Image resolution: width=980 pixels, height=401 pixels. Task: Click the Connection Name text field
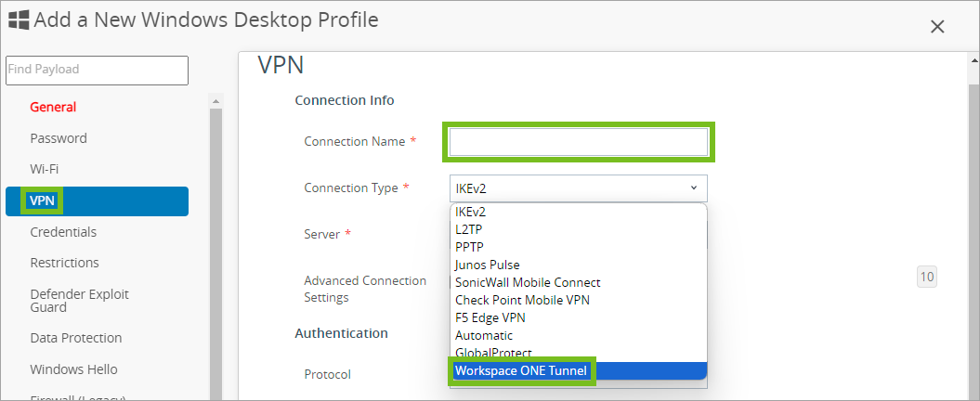pos(579,142)
